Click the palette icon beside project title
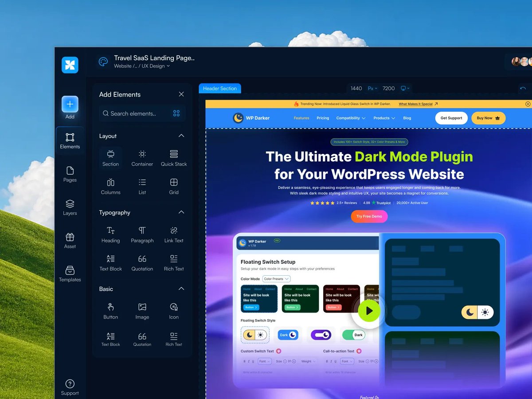Image resolution: width=532 pixels, height=399 pixels. (103, 62)
